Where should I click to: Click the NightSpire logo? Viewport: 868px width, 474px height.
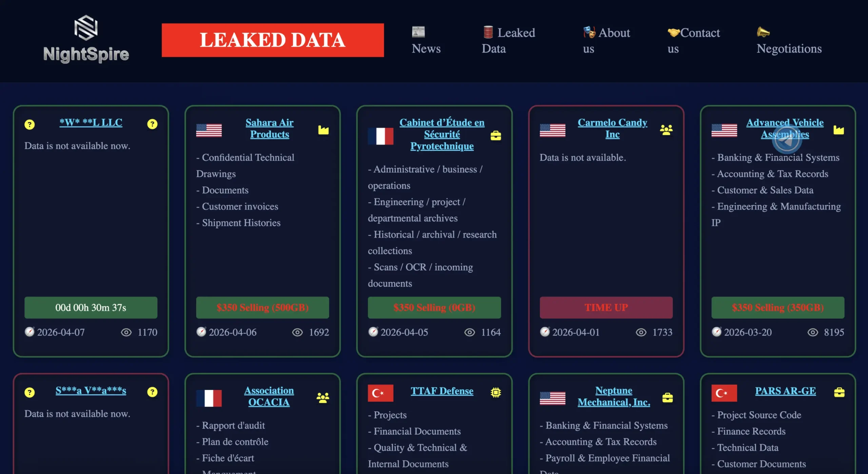click(x=86, y=39)
